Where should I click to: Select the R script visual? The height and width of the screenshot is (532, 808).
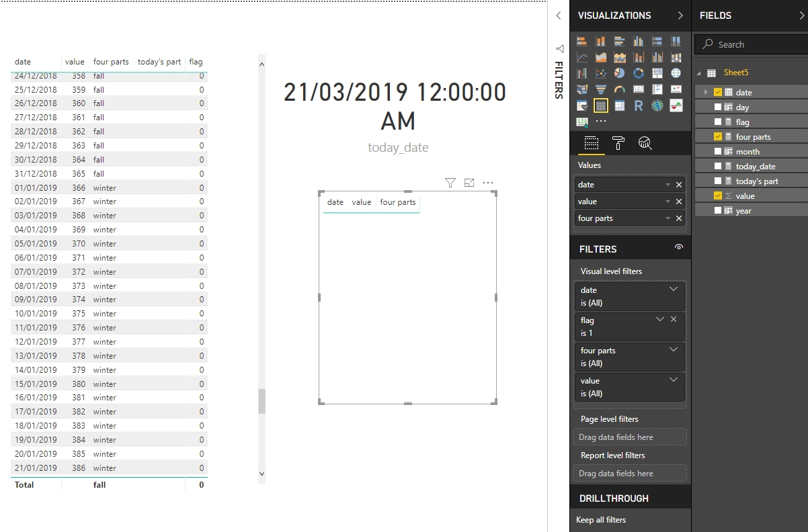coord(639,105)
